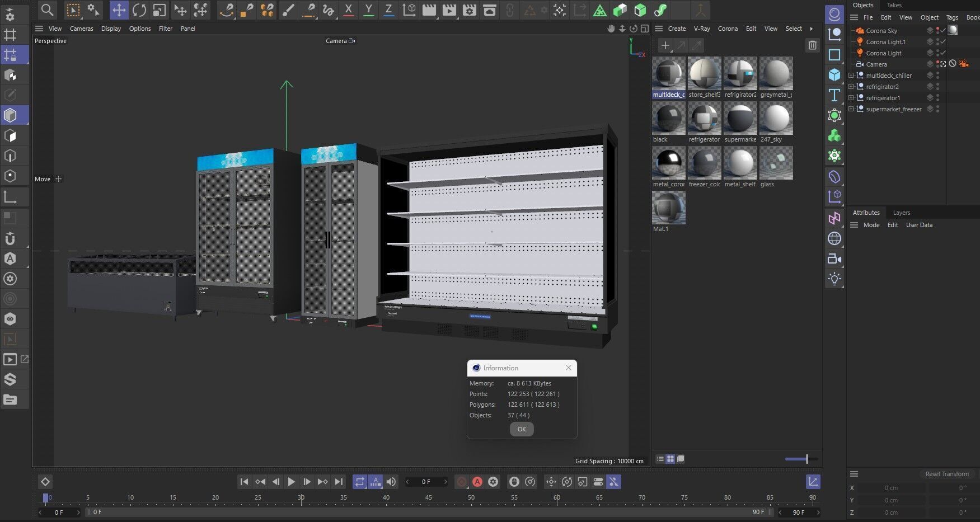Toggle autokeying red A button
980x522 pixels.
coord(477,482)
